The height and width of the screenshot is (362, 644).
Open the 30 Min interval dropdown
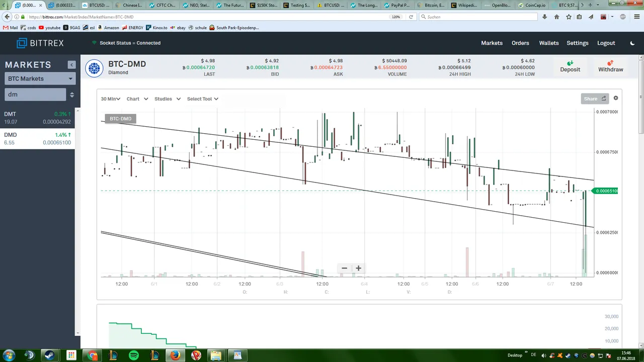pos(110,99)
